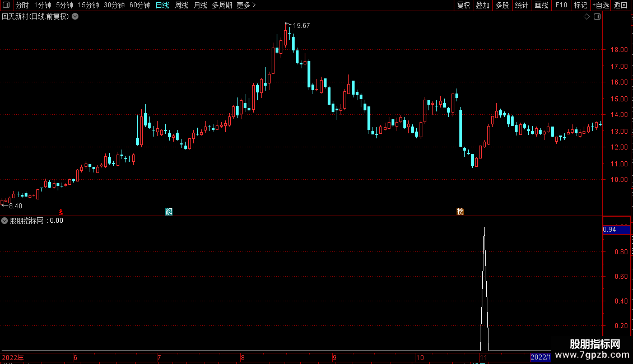Click the 返回 back button
633x364 pixels.
click(x=621, y=5)
